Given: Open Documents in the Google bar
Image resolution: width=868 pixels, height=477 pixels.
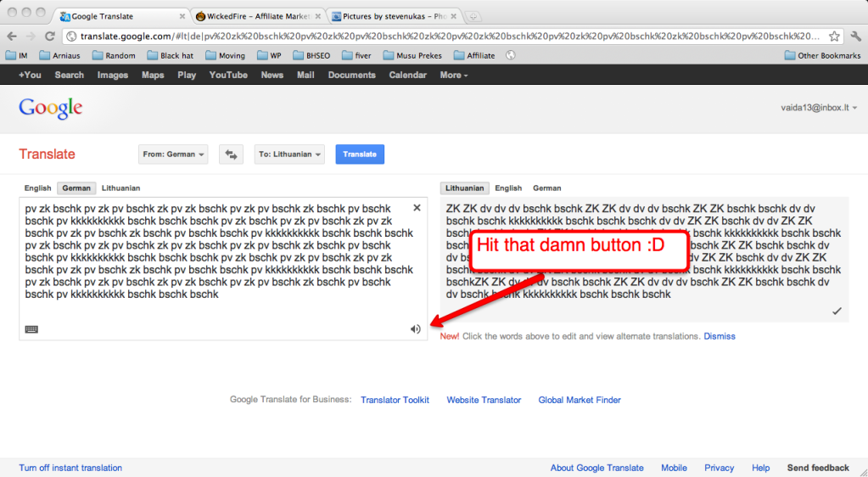Looking at the screenshot, I should [351, 75].
